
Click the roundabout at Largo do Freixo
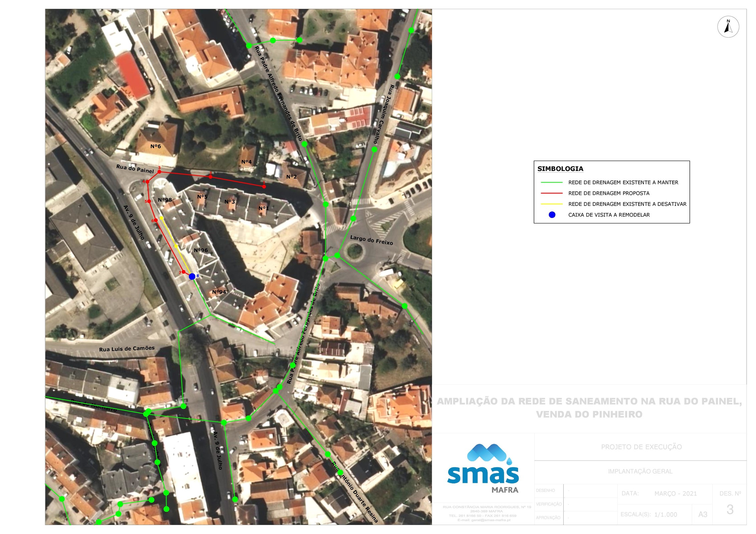point(355,251)
